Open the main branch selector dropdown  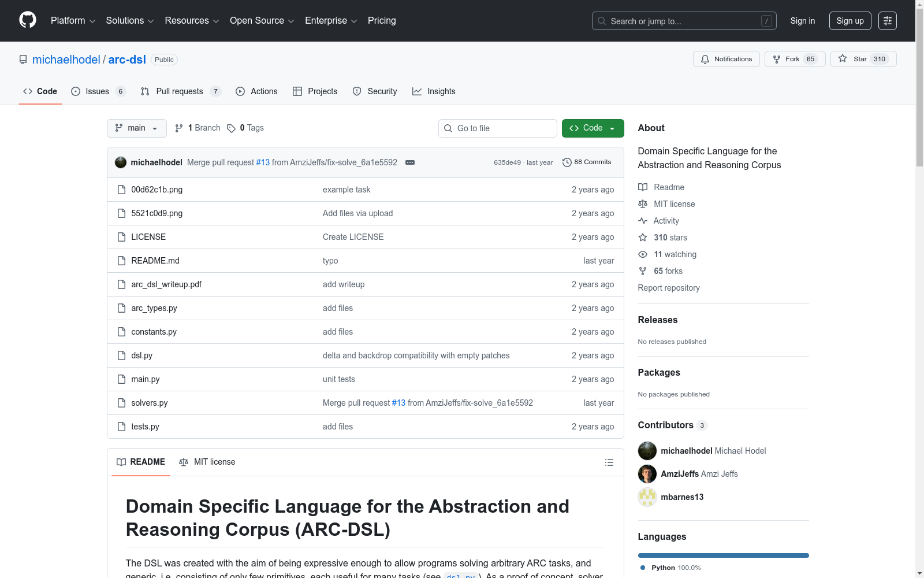click(x=137, y=128)
